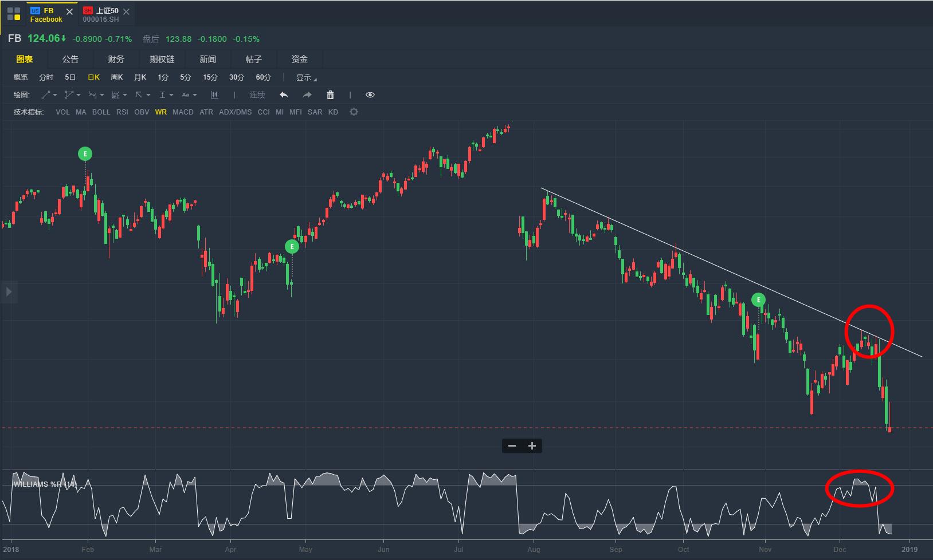Enable the MACD technical indicator
This screenshot has height=560, width=933.
click(x=183, y=112)
